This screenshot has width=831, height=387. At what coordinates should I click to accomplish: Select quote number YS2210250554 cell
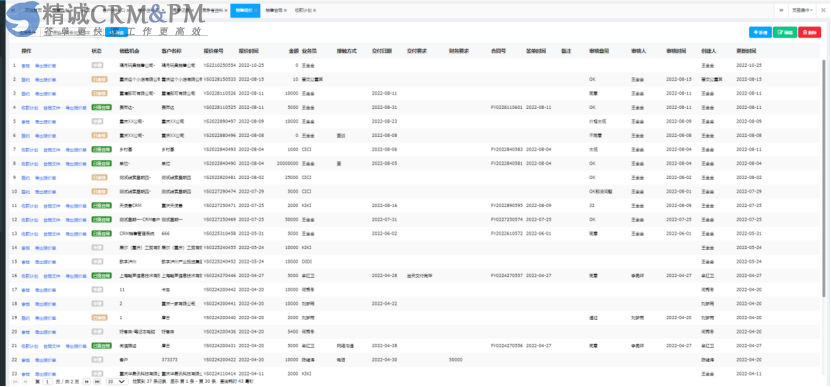(x=219, y=66)
